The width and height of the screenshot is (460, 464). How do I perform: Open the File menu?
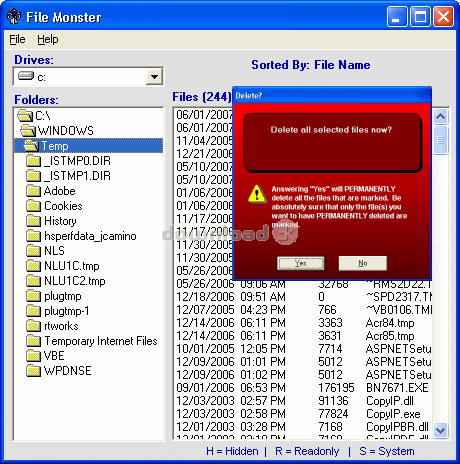(17, 39)
